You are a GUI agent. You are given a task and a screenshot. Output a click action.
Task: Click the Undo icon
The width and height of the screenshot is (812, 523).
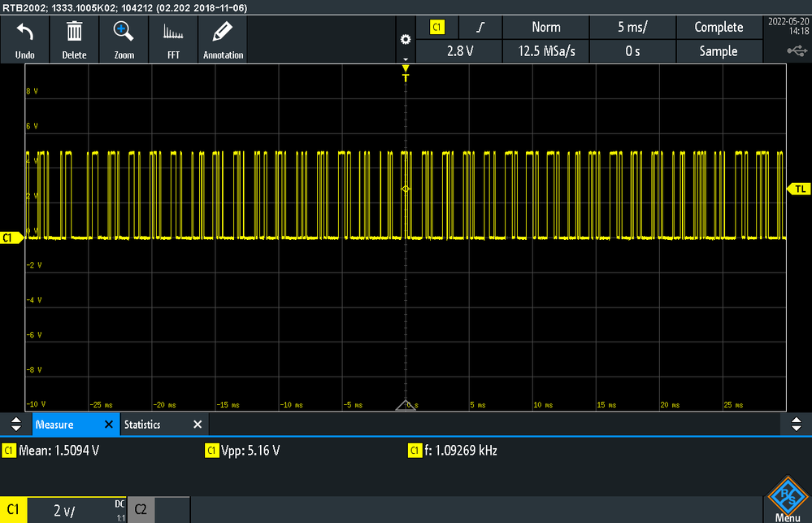point(25,40)
